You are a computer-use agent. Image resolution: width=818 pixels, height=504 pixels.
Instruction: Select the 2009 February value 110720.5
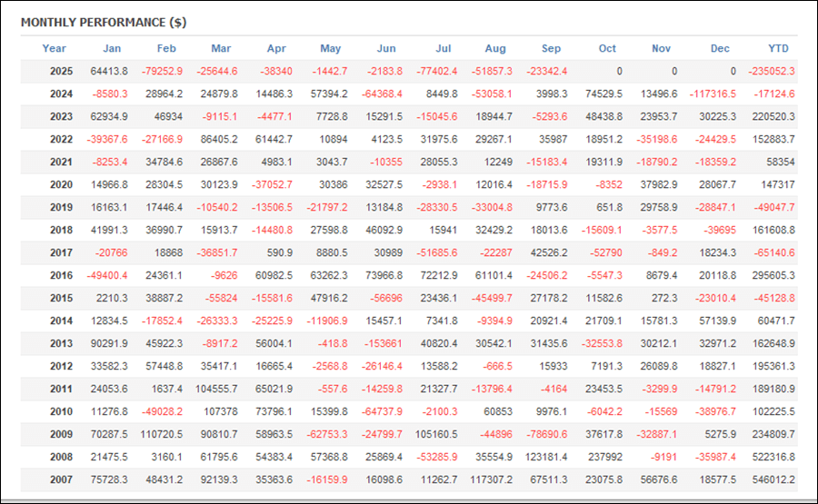coord(164,434)
